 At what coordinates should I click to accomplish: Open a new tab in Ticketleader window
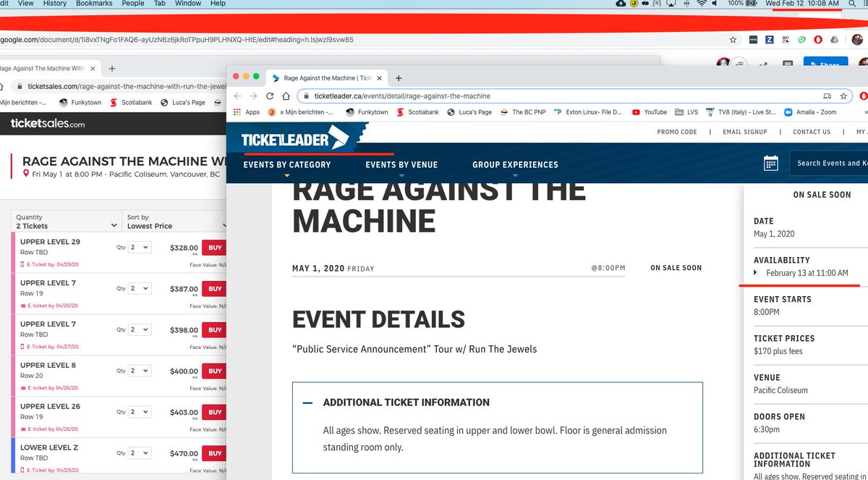coord(399,77)
